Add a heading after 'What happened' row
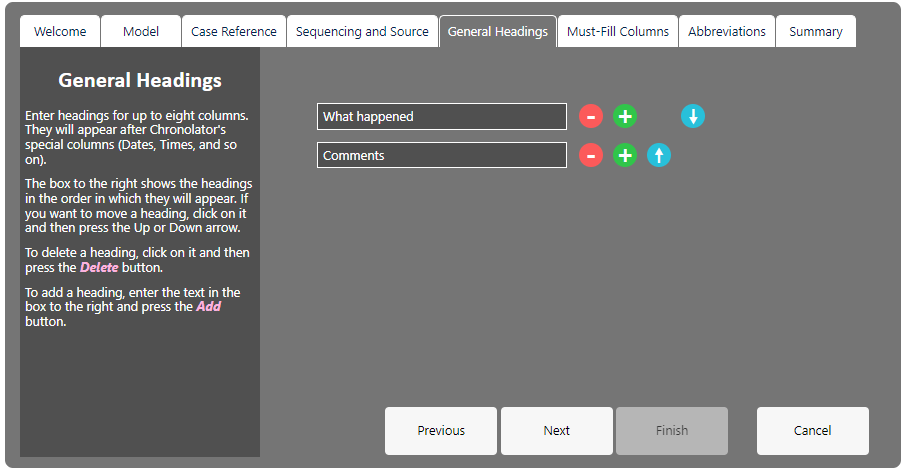Screen dimensions: 904x472 625,116
